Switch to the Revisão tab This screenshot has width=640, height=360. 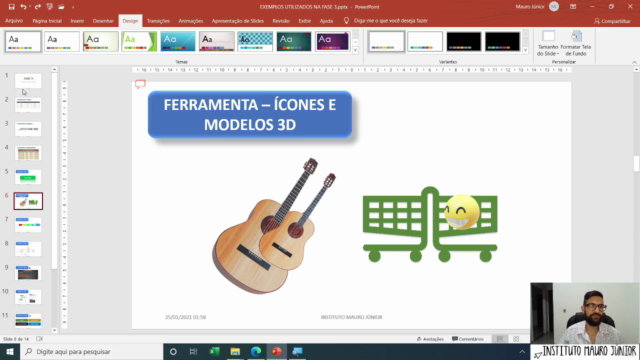(x=281, y=21)
